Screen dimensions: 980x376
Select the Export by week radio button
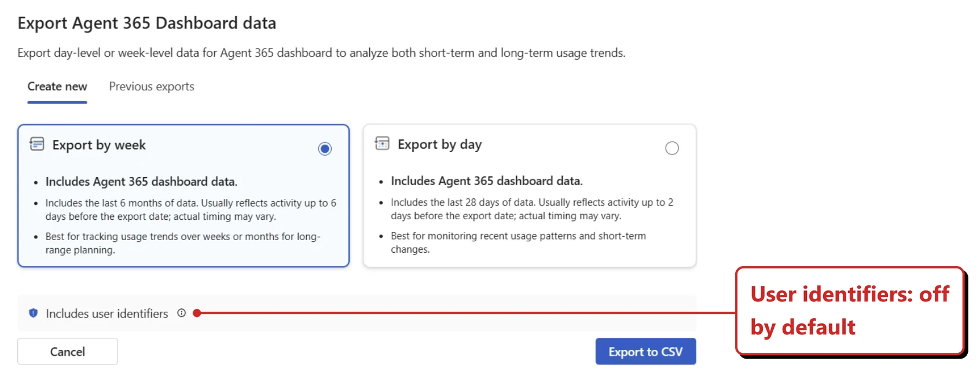pos(325,149)
